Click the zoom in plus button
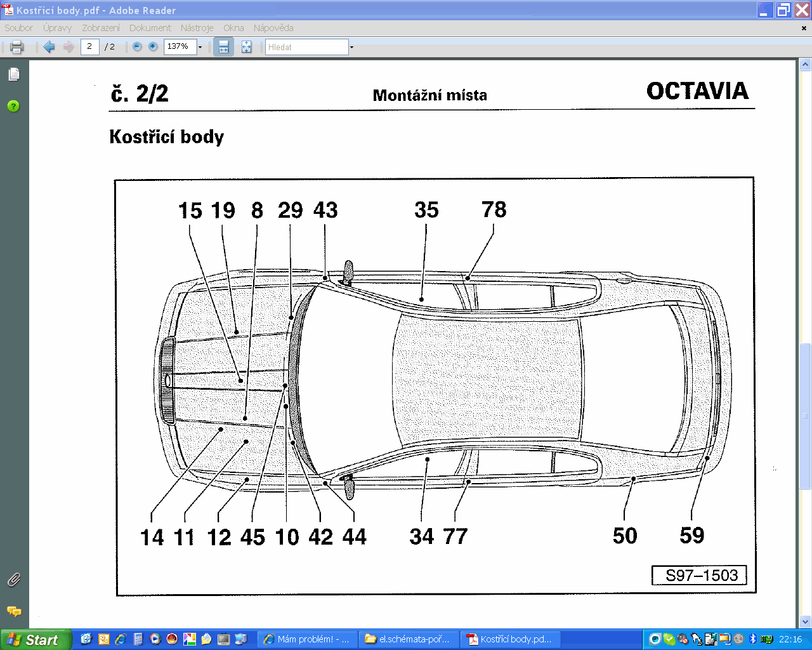Viewport: 812px width, 650px height. pyautogui.click(x=153, y=47)
